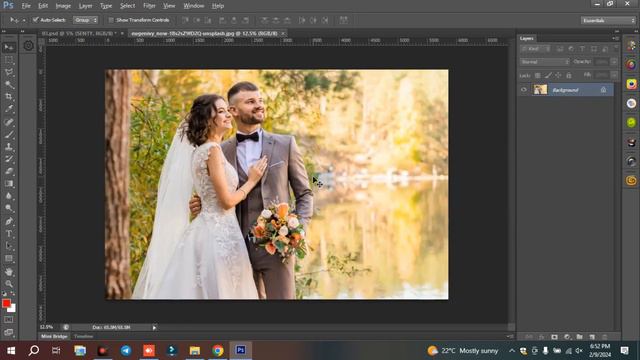Open the Move tool preset picker arrow
640x360 pixels.
click(x=24, y=20)
